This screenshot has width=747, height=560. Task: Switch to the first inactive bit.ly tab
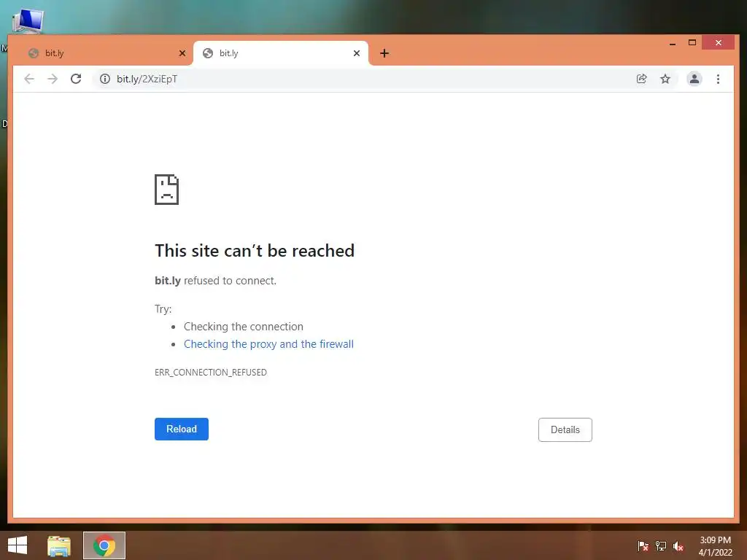pos(105,53)
